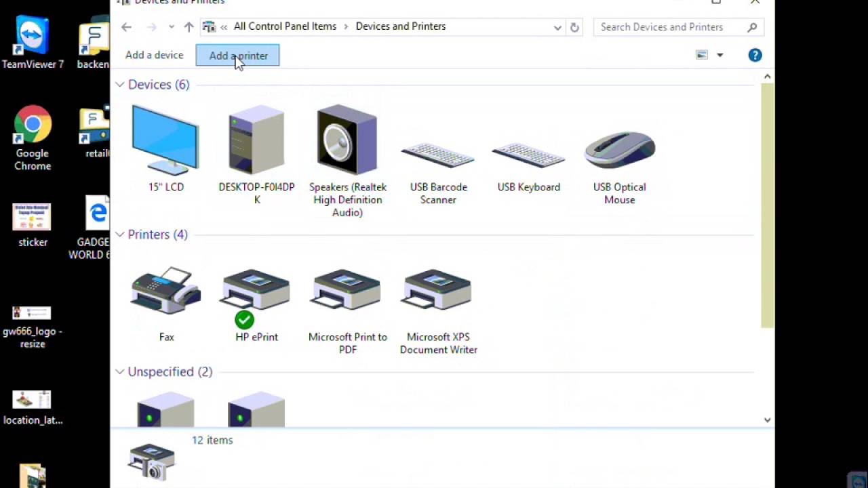Screen dimensions: 868x488
Task: Click the Refresh button in address bar
Action: [x=574, y=27]
